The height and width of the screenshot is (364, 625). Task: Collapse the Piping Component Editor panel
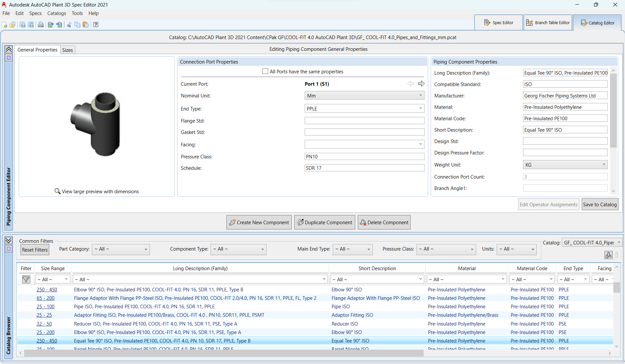point(9,49)
